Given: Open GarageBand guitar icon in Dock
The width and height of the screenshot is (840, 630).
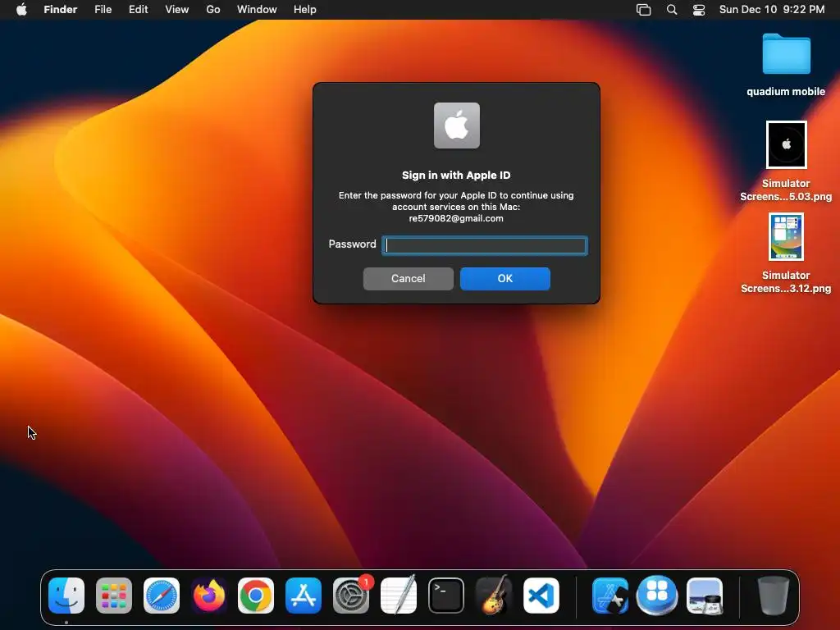Looking at the screenshot, I should coord(493,596).
